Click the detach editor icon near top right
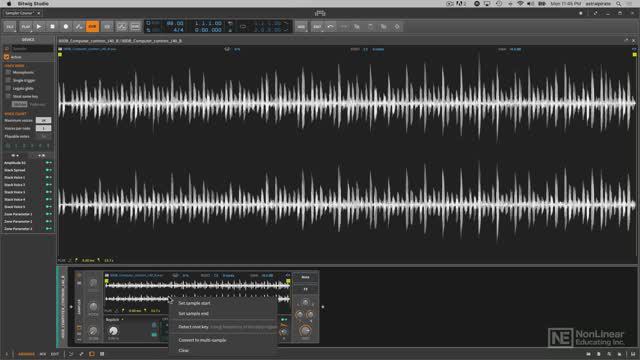This screenshot has width=640, height=360. point(626,40)
